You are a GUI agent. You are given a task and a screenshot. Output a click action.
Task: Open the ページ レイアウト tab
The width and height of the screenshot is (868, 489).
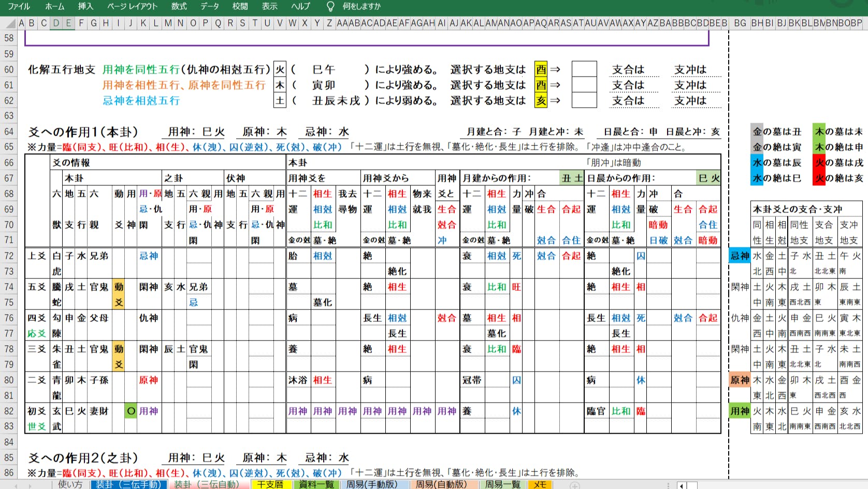132,6
